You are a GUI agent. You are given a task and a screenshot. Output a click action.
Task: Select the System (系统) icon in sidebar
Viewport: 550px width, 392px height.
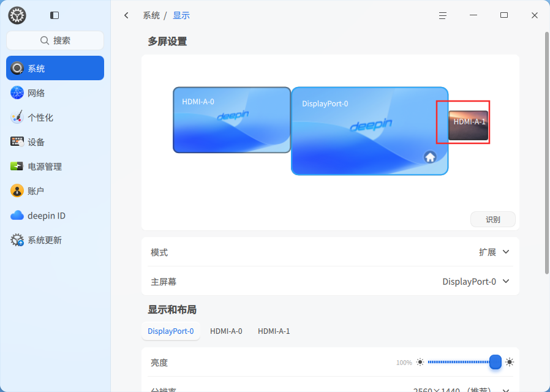click(x=17, y=68)
